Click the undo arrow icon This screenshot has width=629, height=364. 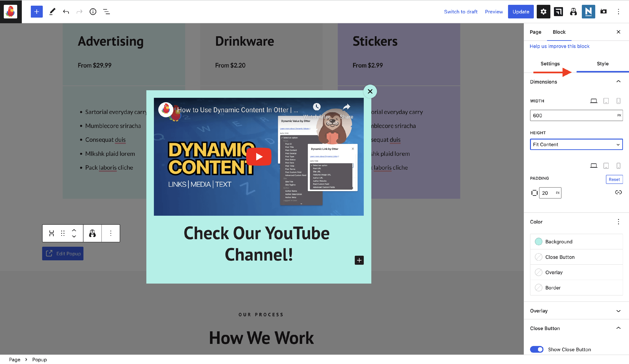pyautogui.click(x=66, y=12)
